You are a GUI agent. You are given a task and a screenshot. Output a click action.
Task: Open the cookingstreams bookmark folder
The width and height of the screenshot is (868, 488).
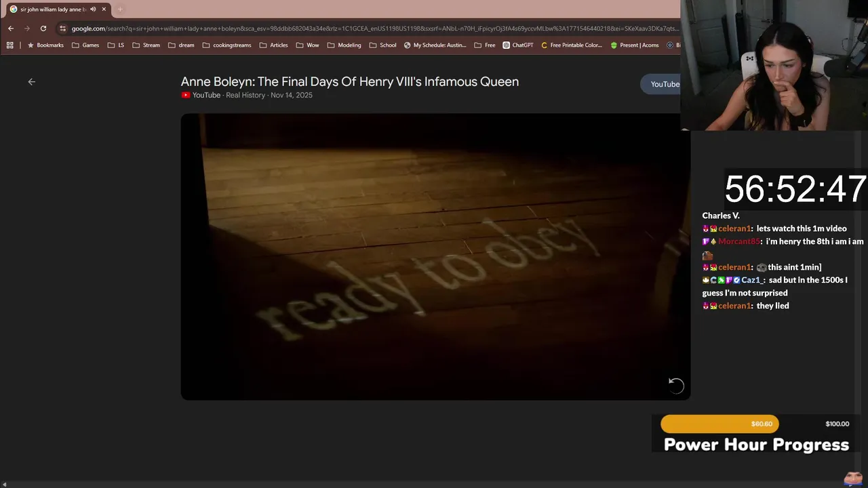(227, 45)
